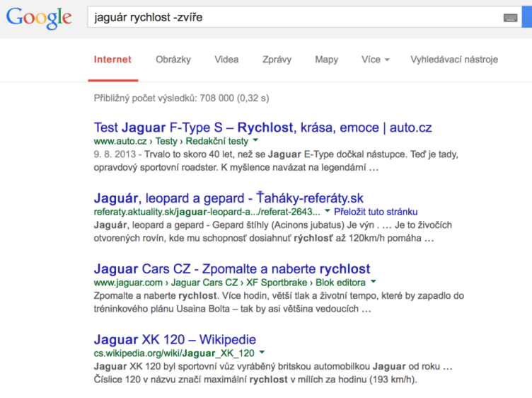Image resolution: width=532 pixels, height=398 pixels.
Task: Click the www.auto.cz › Testy breadcrumb URL
Action: 171,141
